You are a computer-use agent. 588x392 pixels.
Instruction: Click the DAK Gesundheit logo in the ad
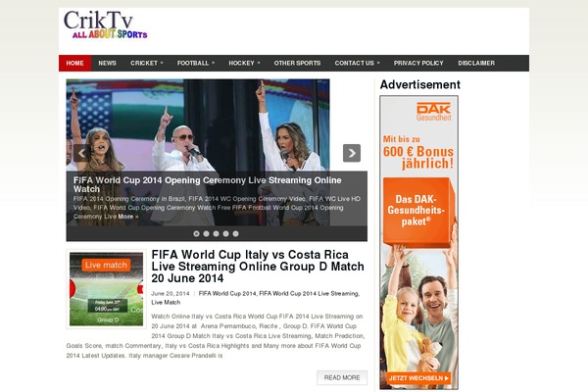tap(433, 112)
